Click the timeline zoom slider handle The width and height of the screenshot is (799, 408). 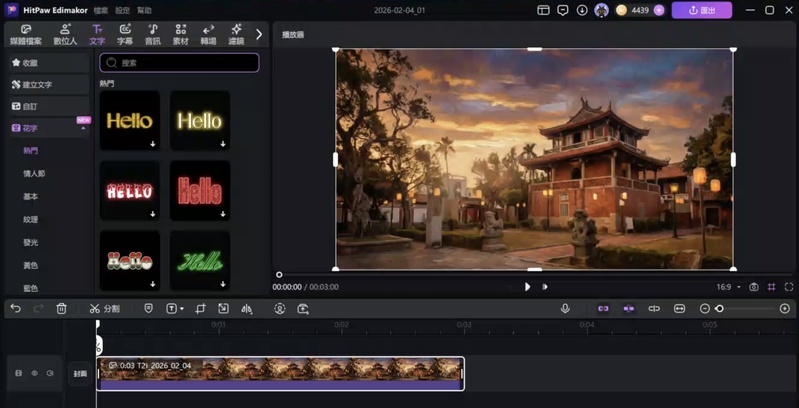719,309
